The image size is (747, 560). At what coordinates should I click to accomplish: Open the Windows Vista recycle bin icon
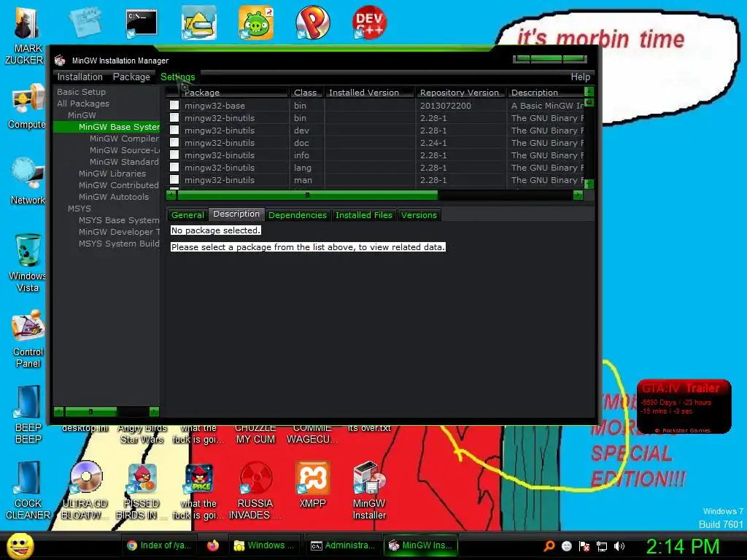28,262
